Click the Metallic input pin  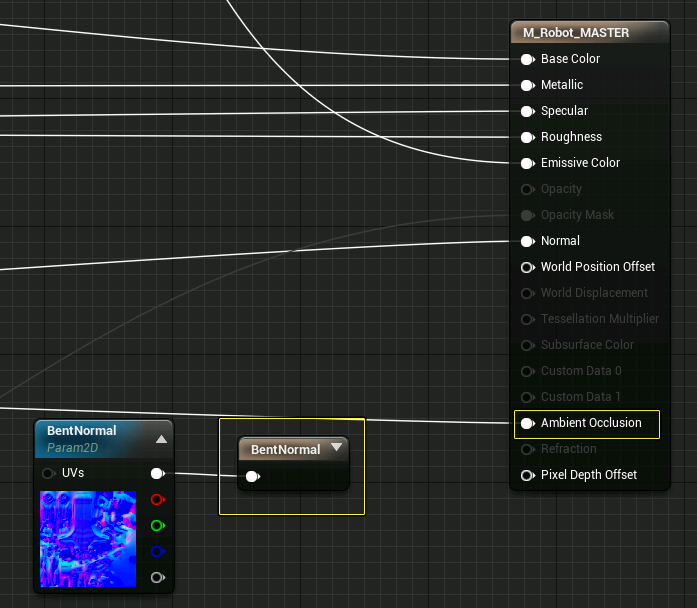528,85
